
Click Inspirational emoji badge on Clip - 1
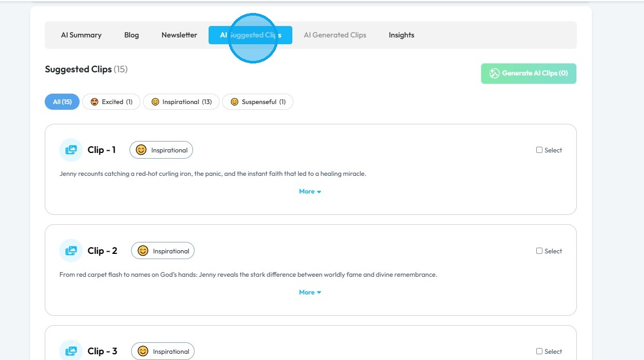tap(161, 150)
